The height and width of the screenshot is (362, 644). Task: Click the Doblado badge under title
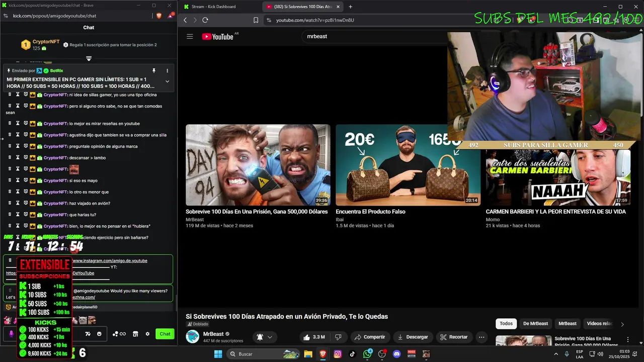[x=197, y=324]
